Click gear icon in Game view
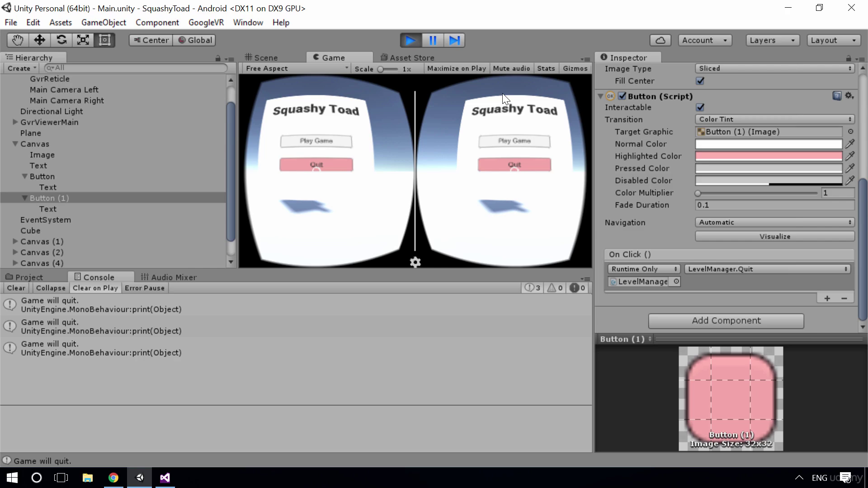868x488 pixels. (x=415, y=263)
